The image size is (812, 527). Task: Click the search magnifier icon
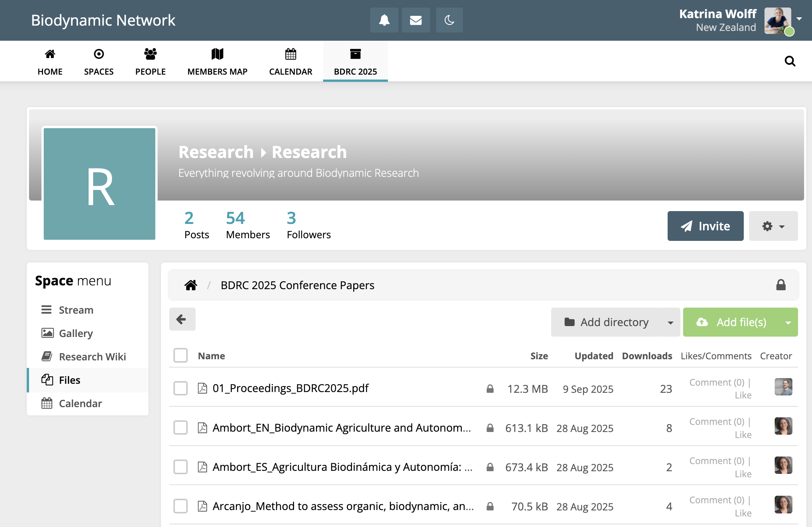click(790, 61)
